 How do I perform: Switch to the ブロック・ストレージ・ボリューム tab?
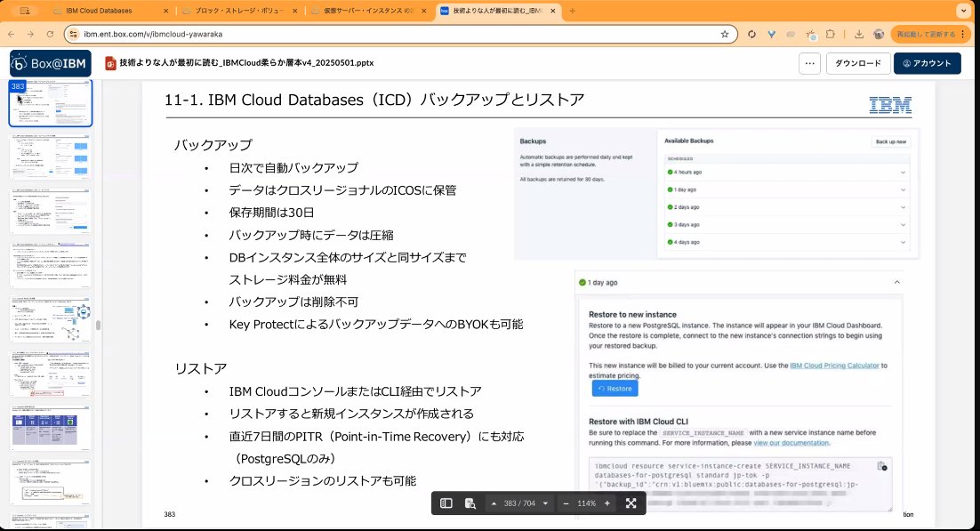241,11
